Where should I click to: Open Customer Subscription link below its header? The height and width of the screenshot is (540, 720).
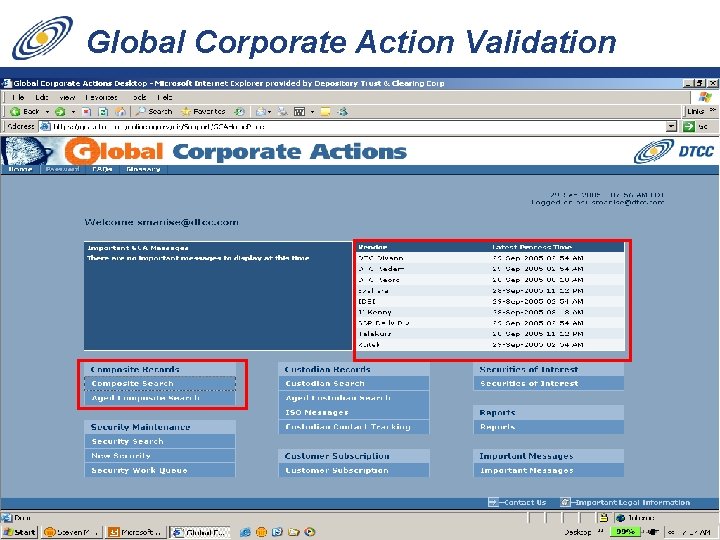[x=354, y=470]
